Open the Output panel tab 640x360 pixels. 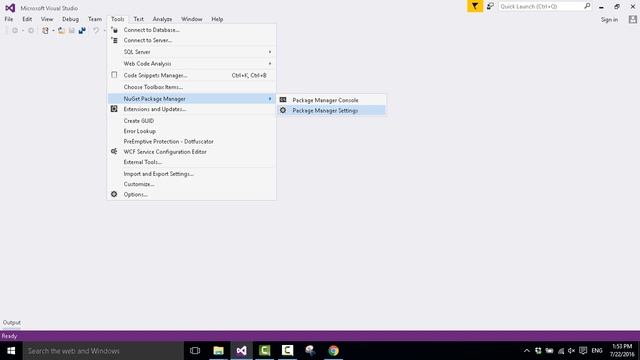point(12,322)
